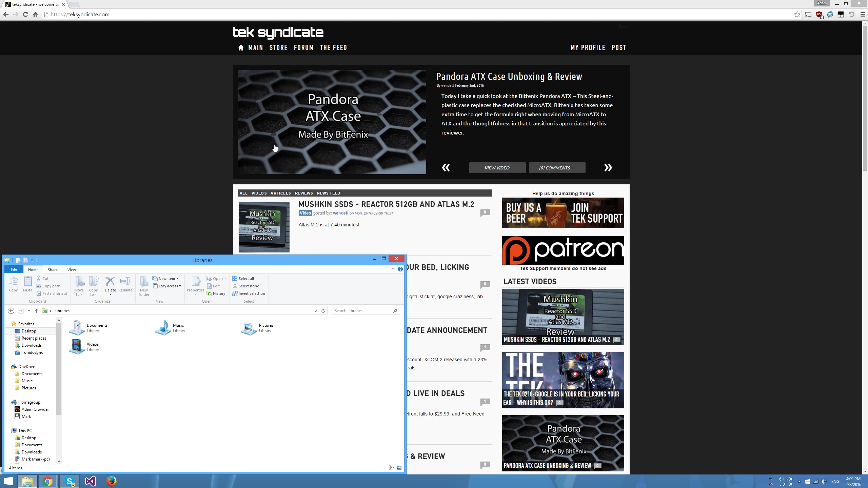This screenshot has height=488, width=868.
Task: Reload the Chrome page
Action: (25, 14)
